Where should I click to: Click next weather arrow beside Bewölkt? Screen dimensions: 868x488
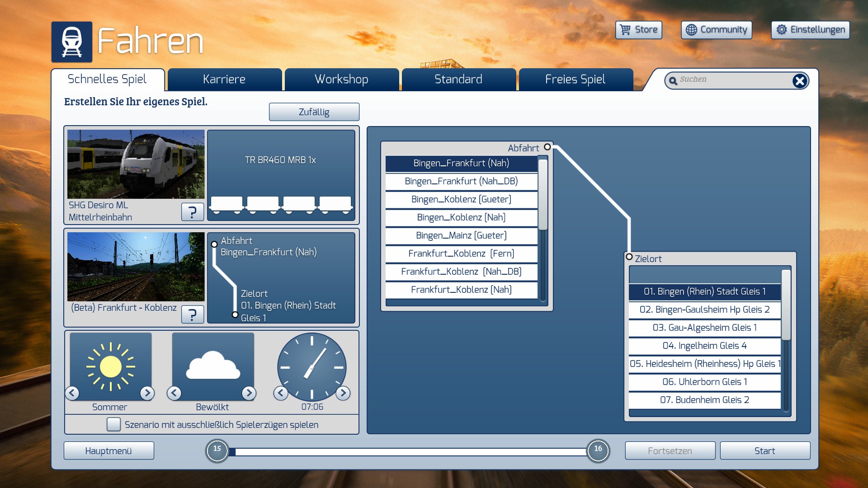click(249, 393)
